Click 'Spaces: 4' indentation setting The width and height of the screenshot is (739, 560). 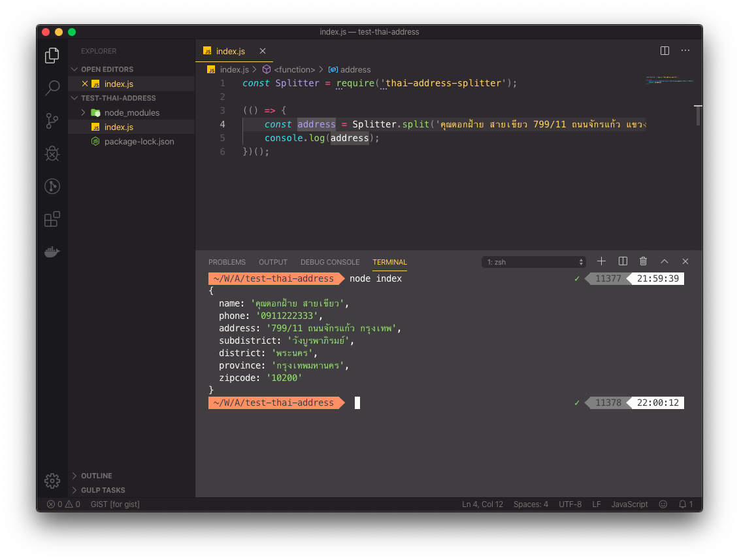pyautogui.click(x=531, y=504)
